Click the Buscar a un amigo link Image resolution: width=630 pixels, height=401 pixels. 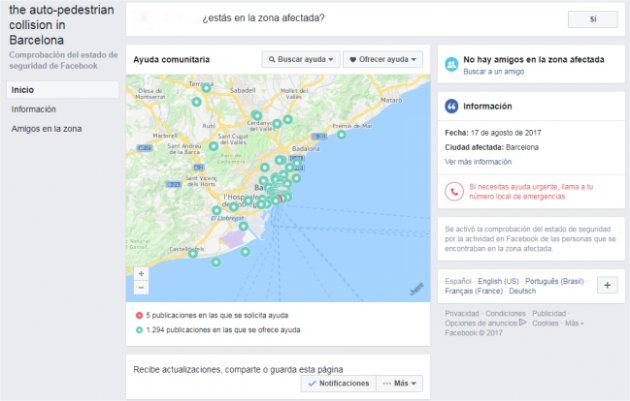(x=493, y=72)
